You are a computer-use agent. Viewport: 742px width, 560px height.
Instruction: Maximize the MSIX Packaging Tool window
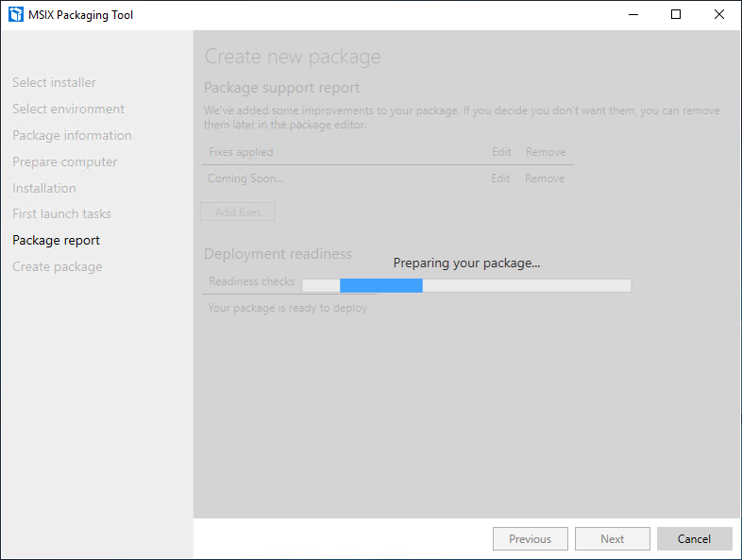pyautogui.click(x=676, y=14)
